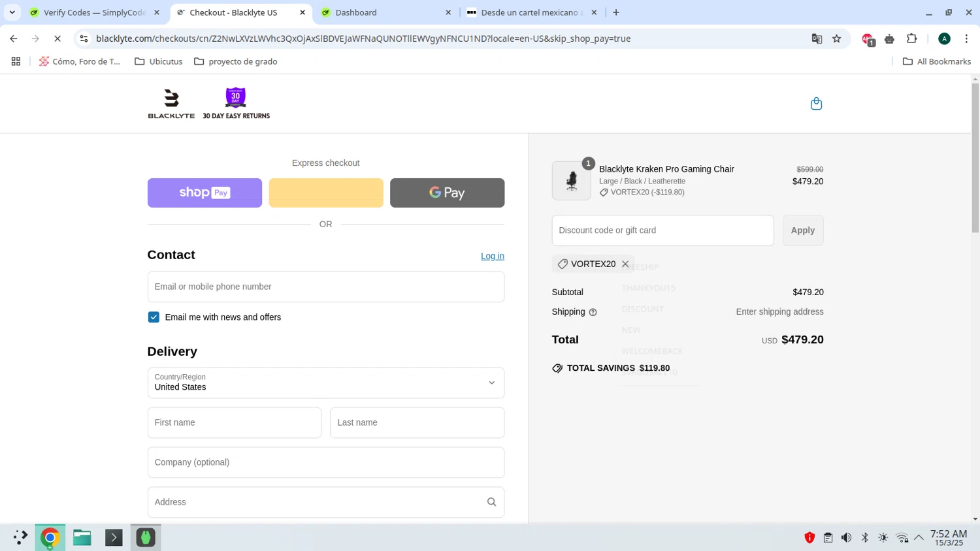
Task: Open the terminal from the taskbar
Action: [x=114, y=537]
